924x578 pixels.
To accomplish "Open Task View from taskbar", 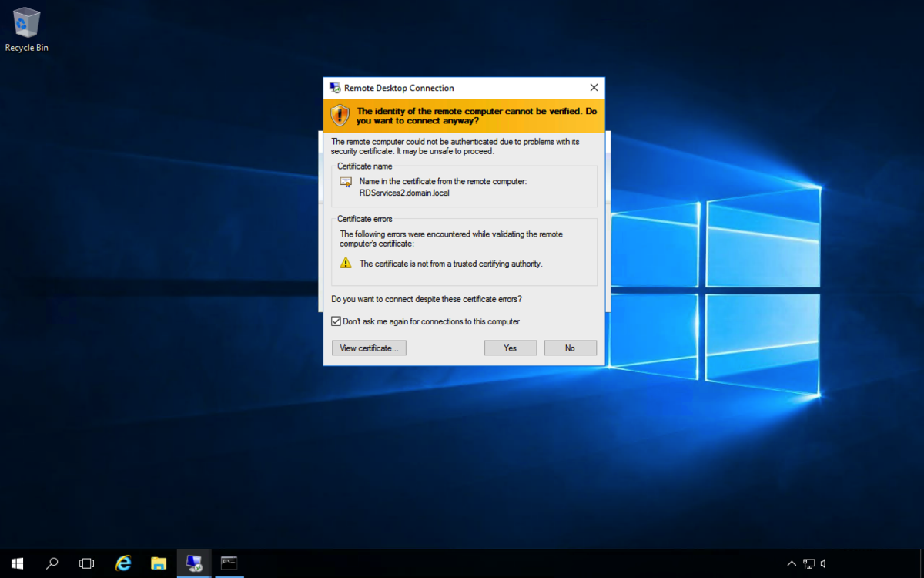I will click(x=86, y=563).
